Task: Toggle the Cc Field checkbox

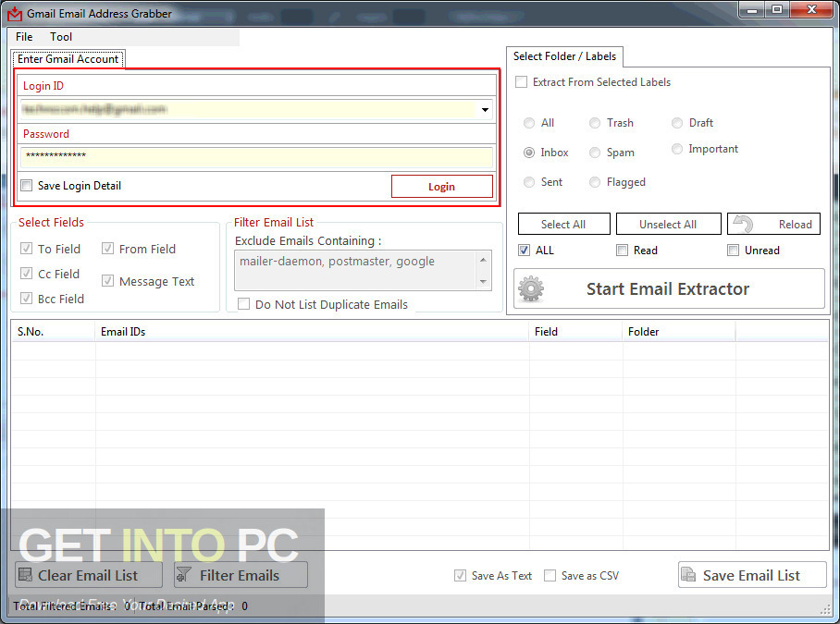Action: tap(26, 274)
